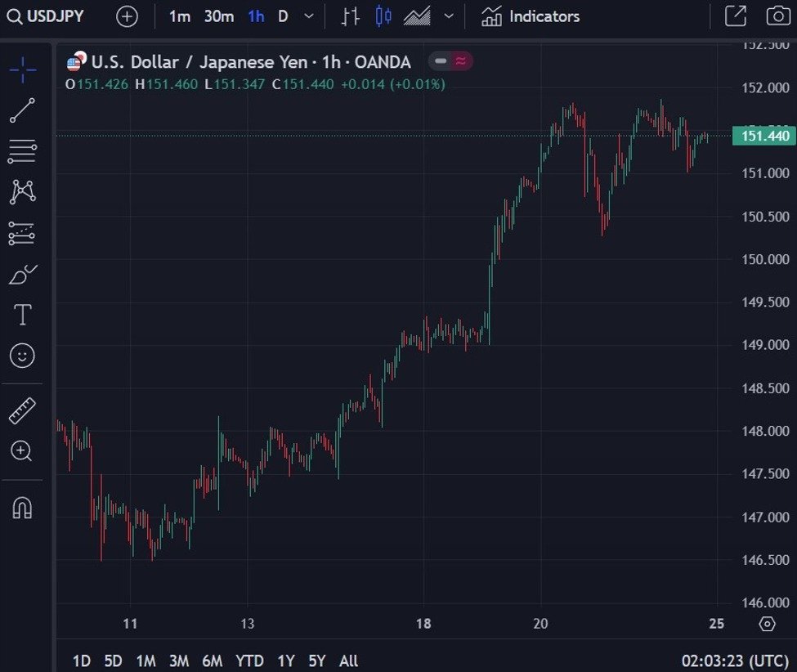
Task: Toggle magnet mode on
Action: 23,508
